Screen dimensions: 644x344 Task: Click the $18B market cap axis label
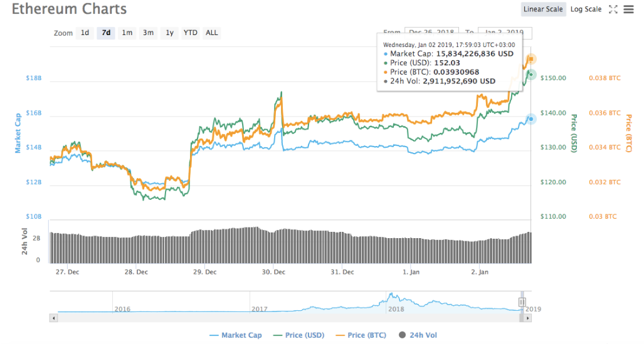[x=34, y=78]
